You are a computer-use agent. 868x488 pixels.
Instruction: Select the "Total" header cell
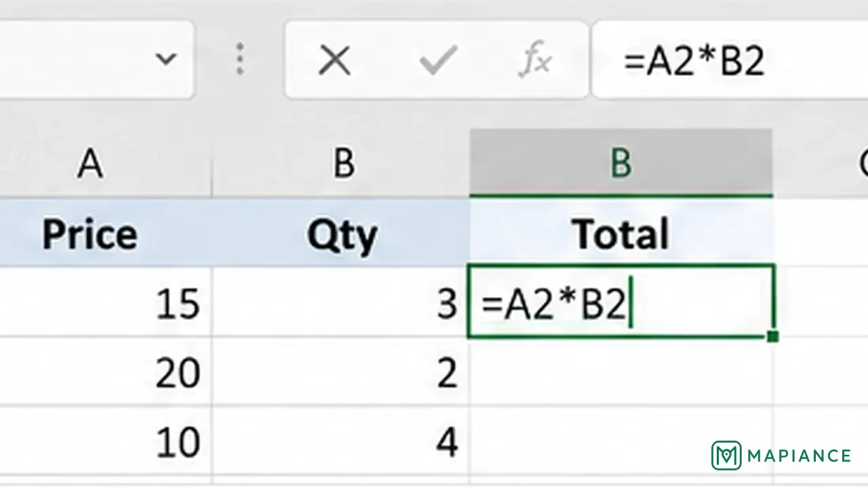coord(620,232)
